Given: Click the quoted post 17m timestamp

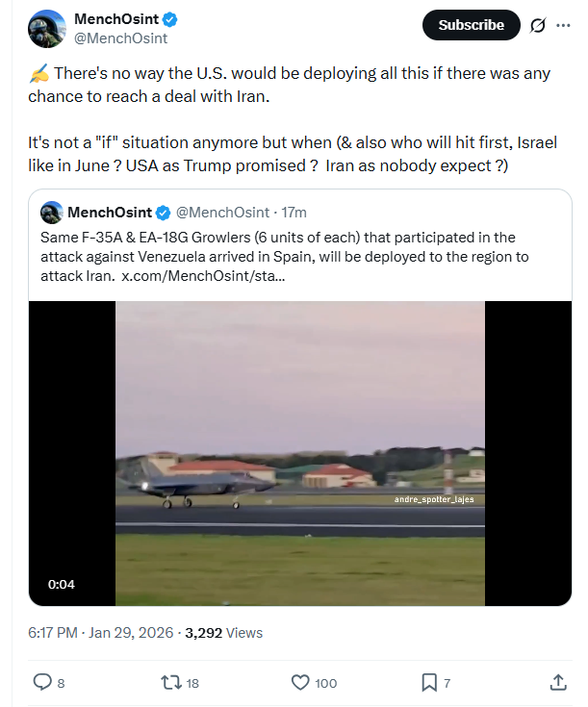Looking at the screenshot, I should pyautogui.click(x=294, y=213).
